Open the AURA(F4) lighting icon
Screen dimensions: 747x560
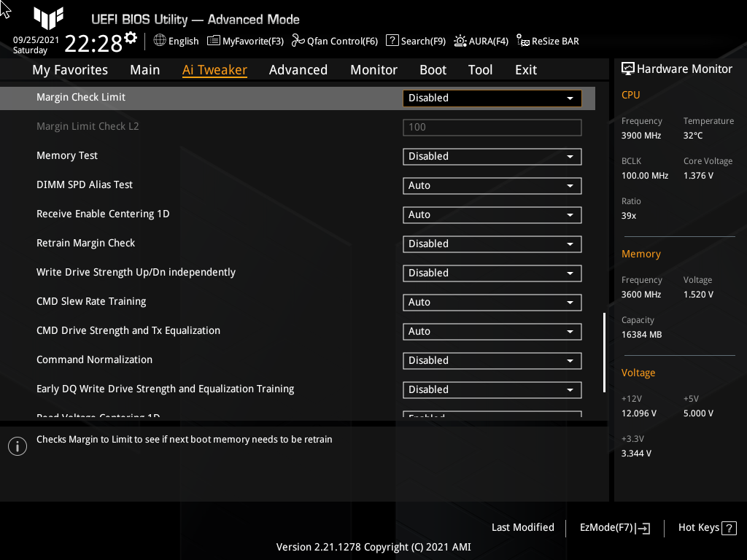tap(460, 41)
